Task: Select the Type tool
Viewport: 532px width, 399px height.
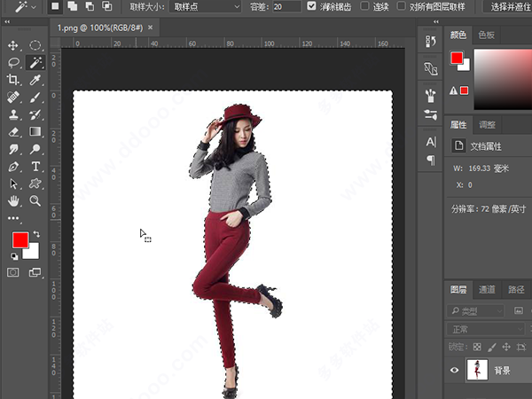Action: tap(35, 167)
